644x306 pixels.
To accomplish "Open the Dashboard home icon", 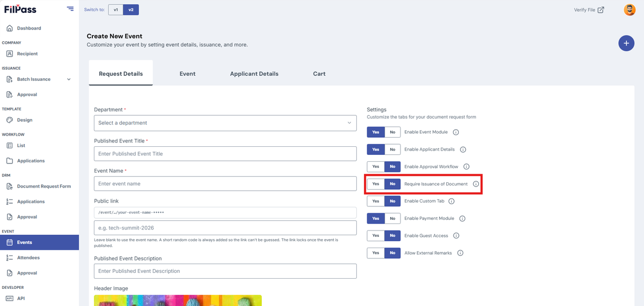I will click(10, 28).
